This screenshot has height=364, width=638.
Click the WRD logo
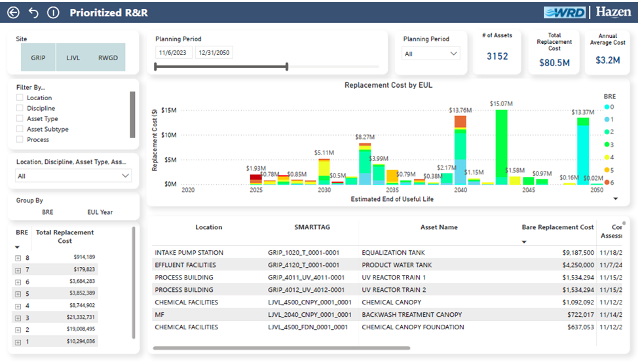tap(565, 12)
